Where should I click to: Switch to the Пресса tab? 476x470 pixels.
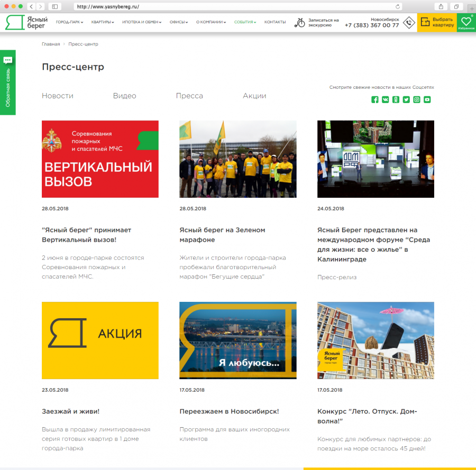click(189, 96)
